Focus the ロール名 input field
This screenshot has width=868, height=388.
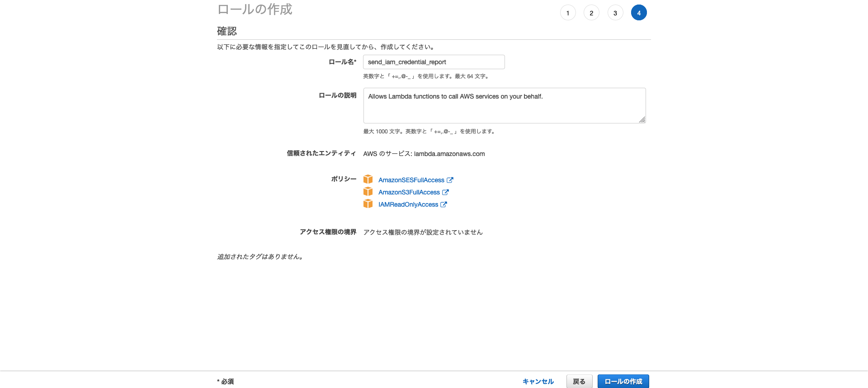click(x=434, y=62)
